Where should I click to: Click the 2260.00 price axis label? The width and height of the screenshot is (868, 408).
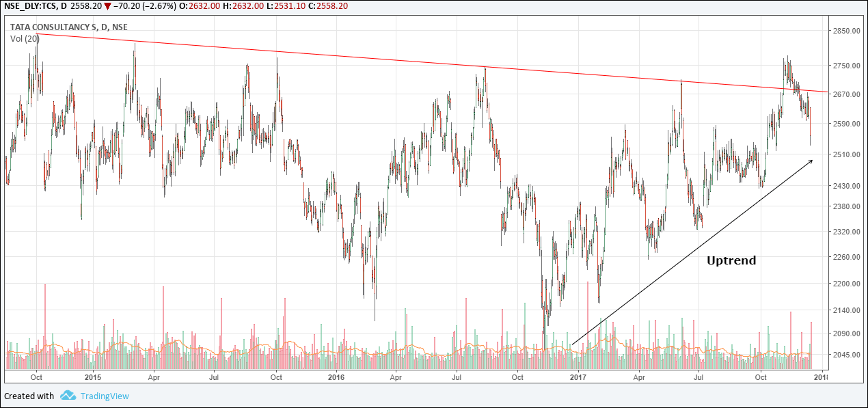point(845,257)
